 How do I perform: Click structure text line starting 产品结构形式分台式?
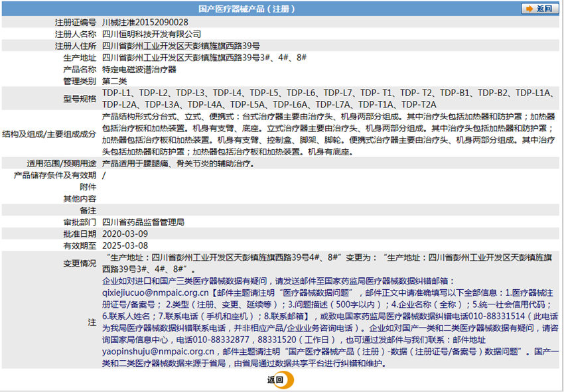[328, 117]
